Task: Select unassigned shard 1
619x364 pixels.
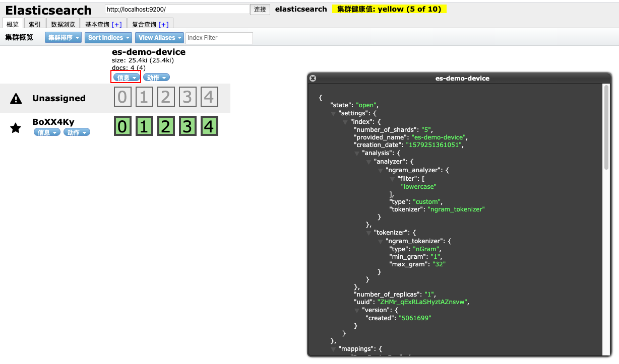Action: coord(144,97)
